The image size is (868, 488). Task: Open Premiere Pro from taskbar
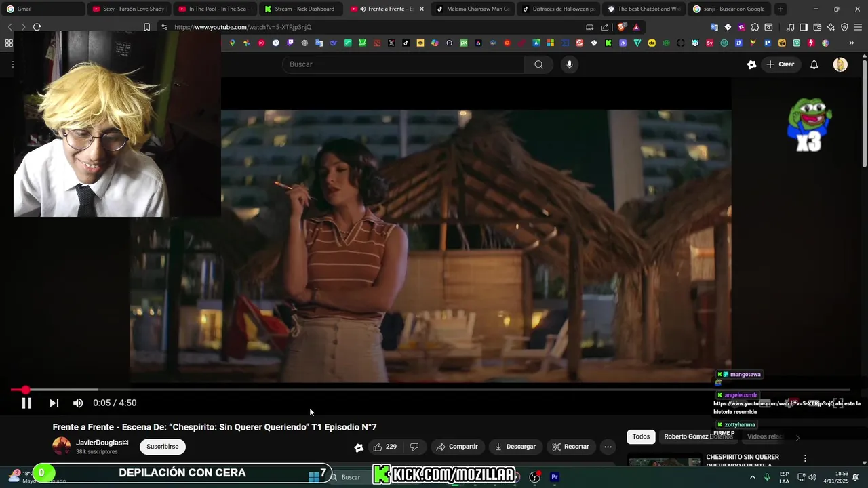(x=555, y=477)
